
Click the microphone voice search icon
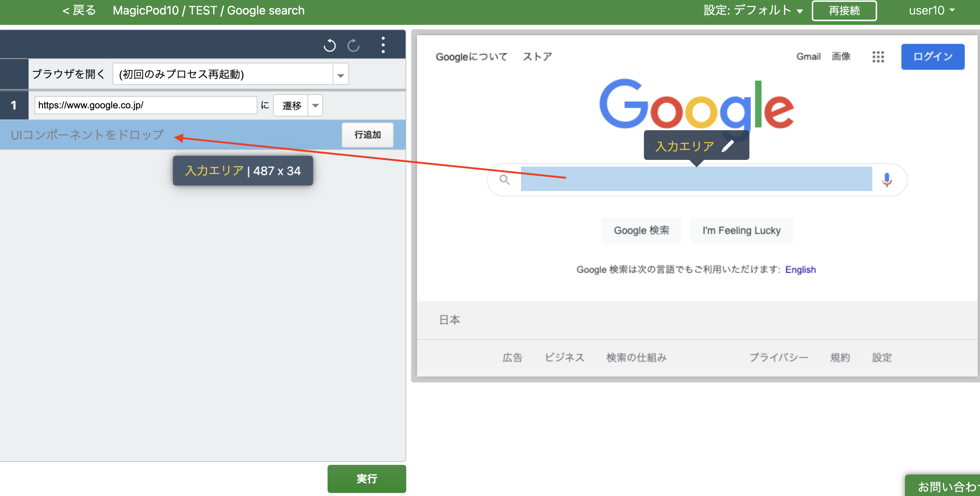click(x=886, y=180)
